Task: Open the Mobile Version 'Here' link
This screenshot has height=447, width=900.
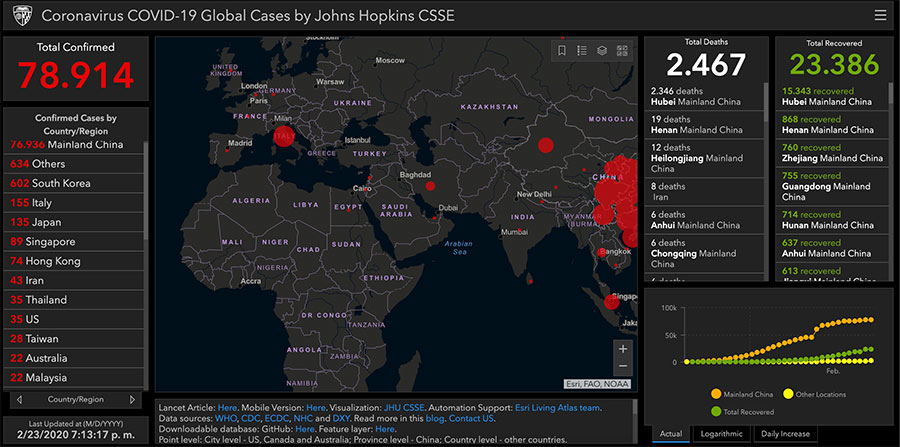Action: click(x=314, y=408)
